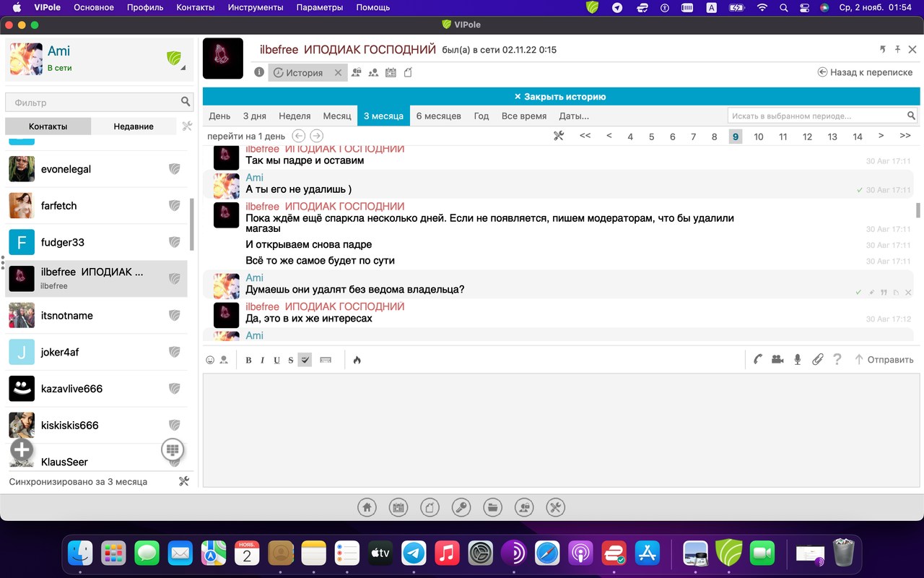Click the keyboard icon in formatting bar
Screen dimensions: 924x578
pos(326,360)
